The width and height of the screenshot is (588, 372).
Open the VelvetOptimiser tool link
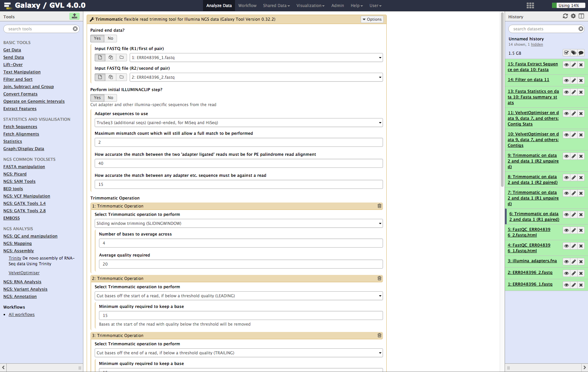point(24,273)
